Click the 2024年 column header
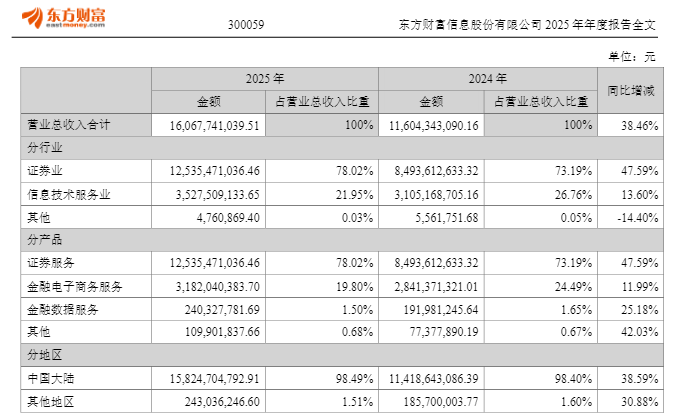Viewport: 676px width, 416px height. click(x=488, y=79)
